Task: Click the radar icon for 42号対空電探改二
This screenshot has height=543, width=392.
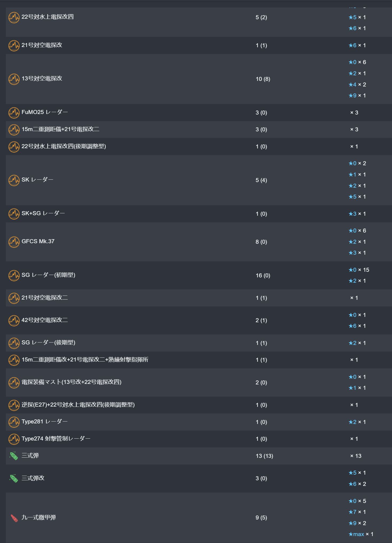Action: coord(14,321)
